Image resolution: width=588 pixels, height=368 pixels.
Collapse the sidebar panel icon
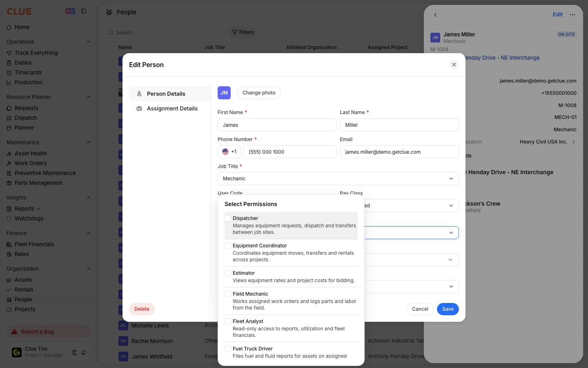click(x=84, y=11)
